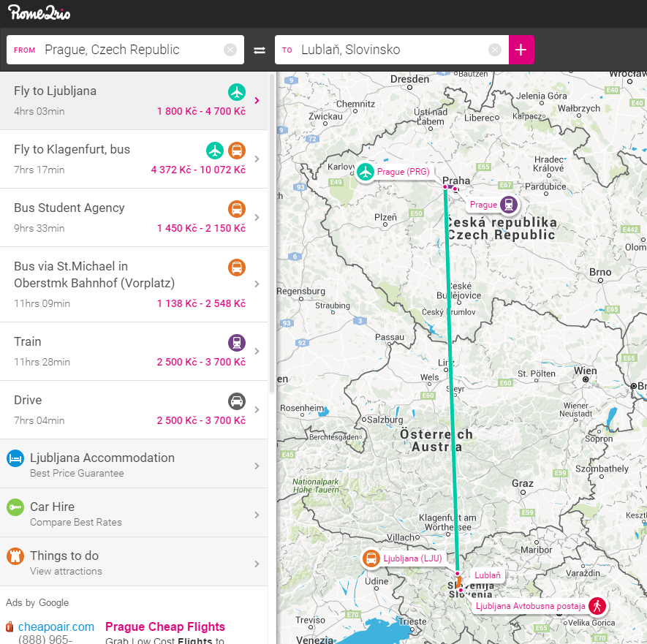The height and width of the screenshot is (644, 647).
Task: Click the Ljubljana (LJU) bus marker icon
Action: (371, 559)
